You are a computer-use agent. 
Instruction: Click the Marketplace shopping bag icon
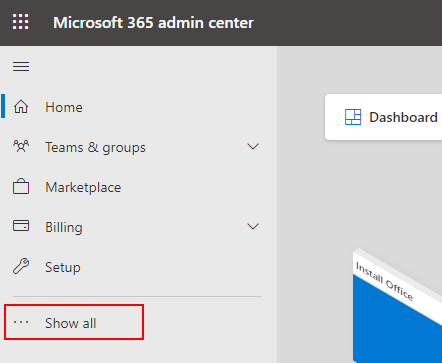click(21, 187)
